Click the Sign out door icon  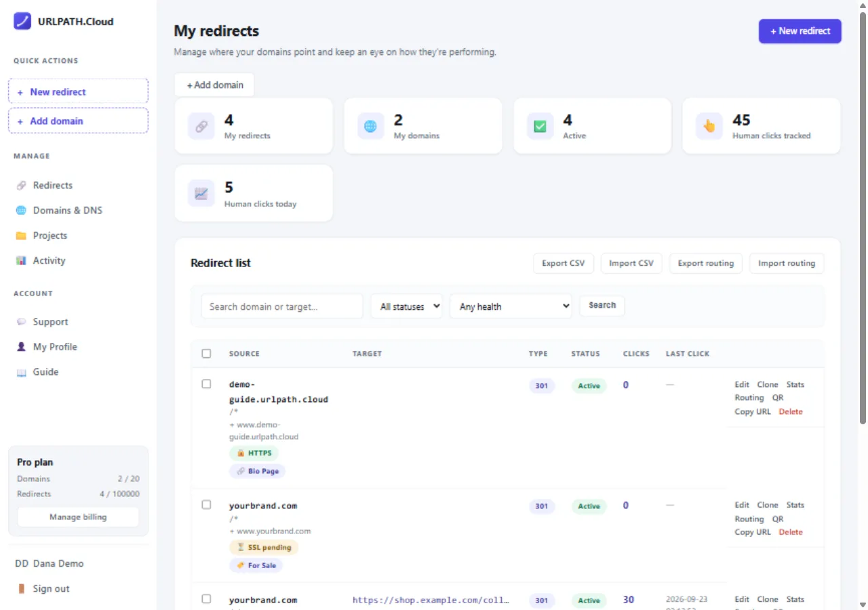pyautogui.click(x=21, y=588)
